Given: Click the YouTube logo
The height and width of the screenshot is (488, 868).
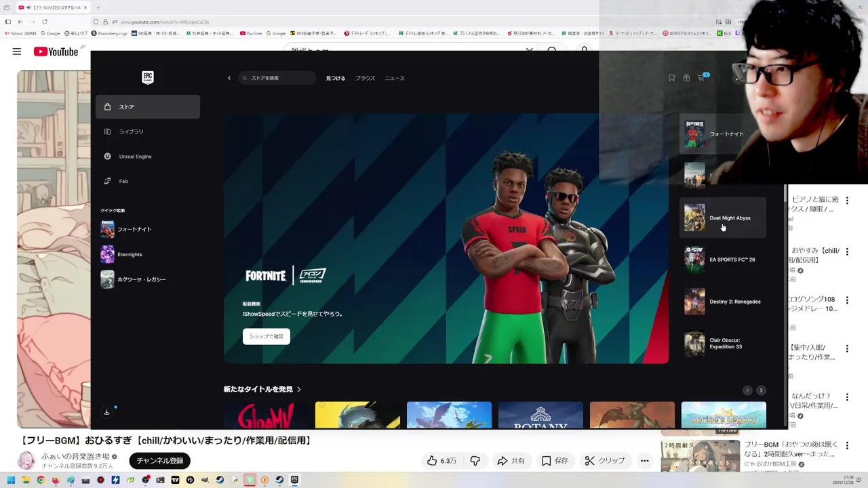Looking at the screenshot, I should [x=56, y=52].
